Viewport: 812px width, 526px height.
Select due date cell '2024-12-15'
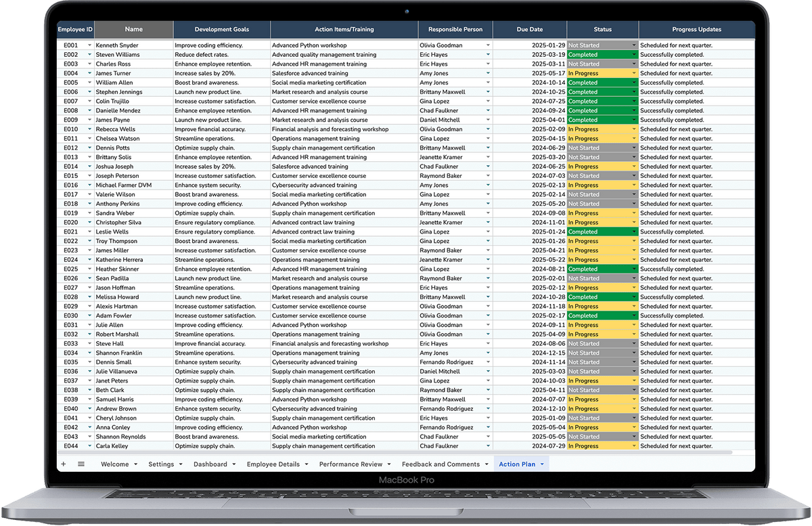click(x=530, y=353)
